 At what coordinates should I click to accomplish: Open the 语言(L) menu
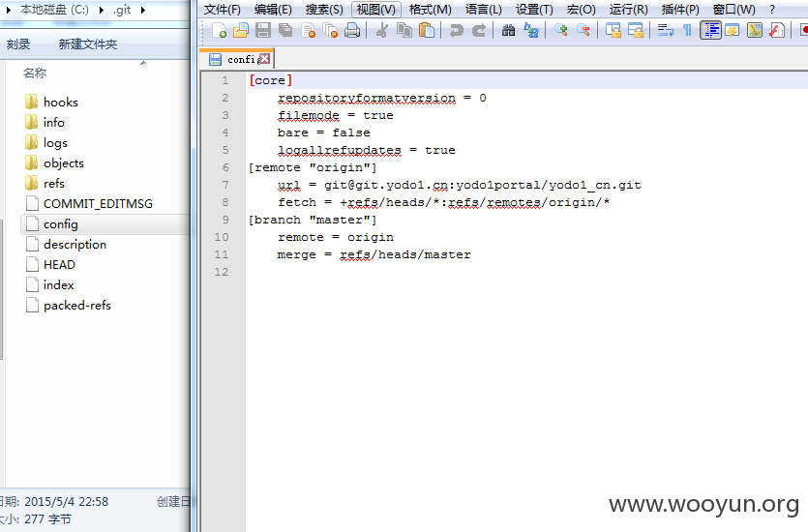(x=484, y=10)
